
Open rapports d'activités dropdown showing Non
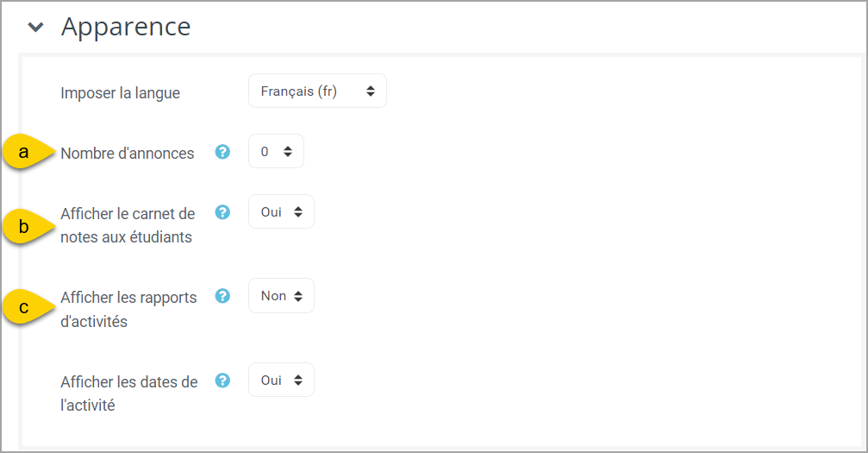pyautogui.click(x=281, y=296)
